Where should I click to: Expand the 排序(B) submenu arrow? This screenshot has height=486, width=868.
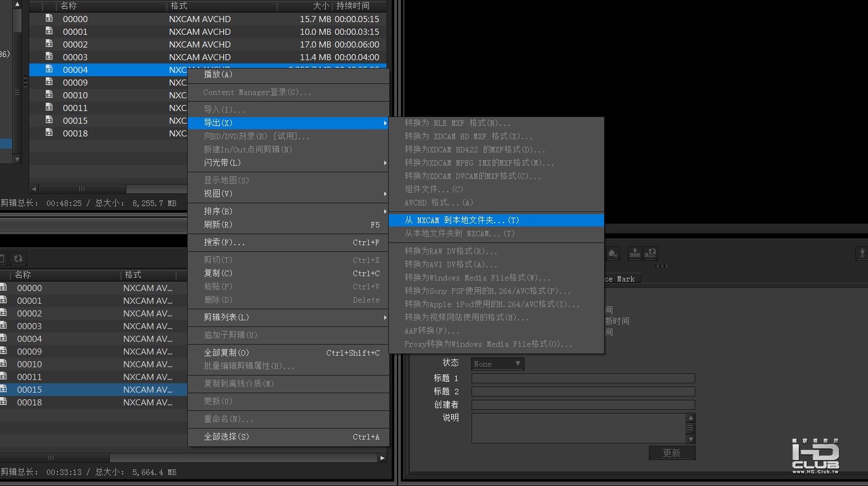pos(385,212)
